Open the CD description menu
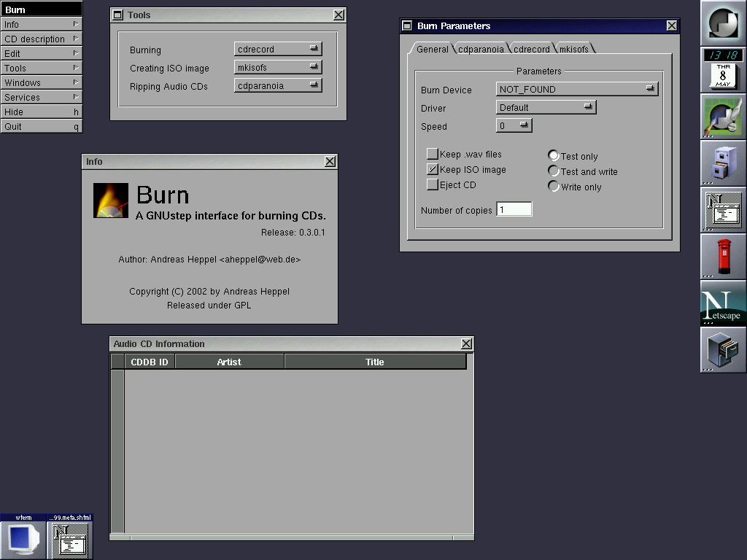The image size is (747, 560). click(41, 39)
